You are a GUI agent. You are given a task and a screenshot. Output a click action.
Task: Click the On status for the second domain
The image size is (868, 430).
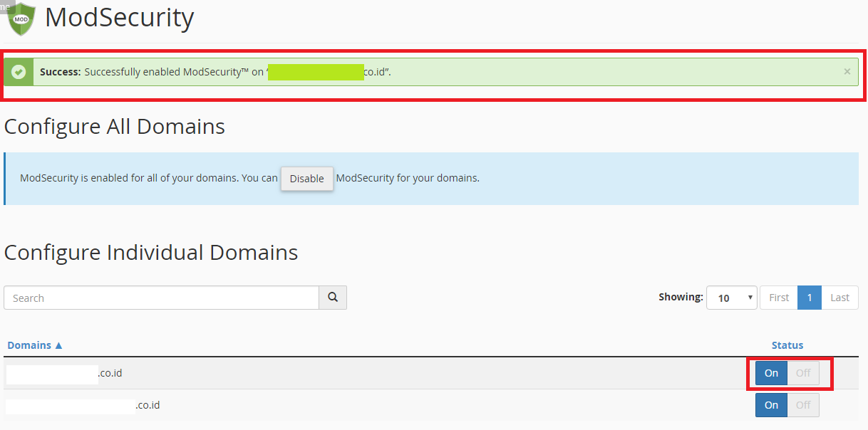coord(770,404)
